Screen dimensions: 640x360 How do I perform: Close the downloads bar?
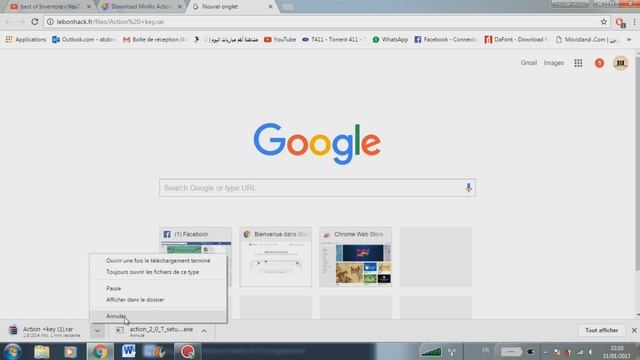(634, 330)
